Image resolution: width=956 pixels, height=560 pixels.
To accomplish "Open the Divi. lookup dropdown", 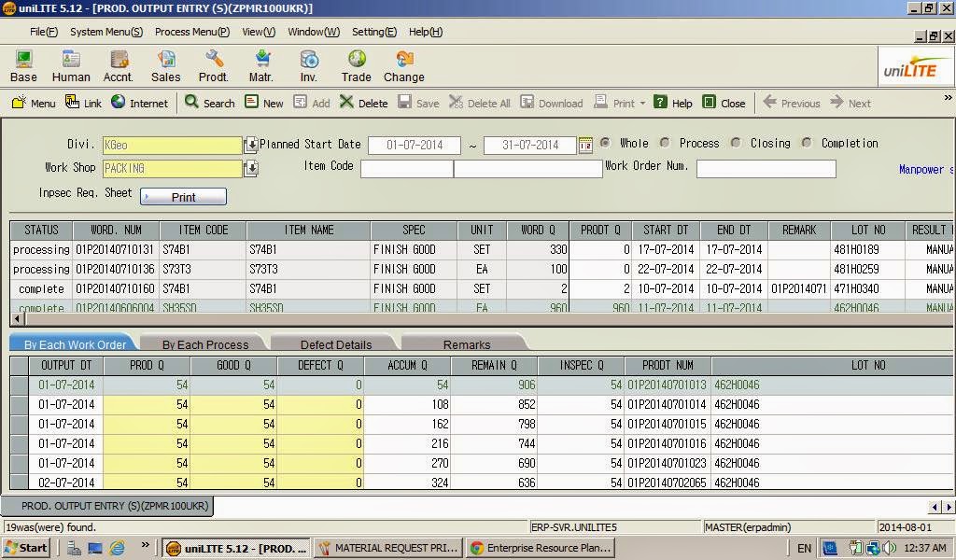I will [252, 145].
